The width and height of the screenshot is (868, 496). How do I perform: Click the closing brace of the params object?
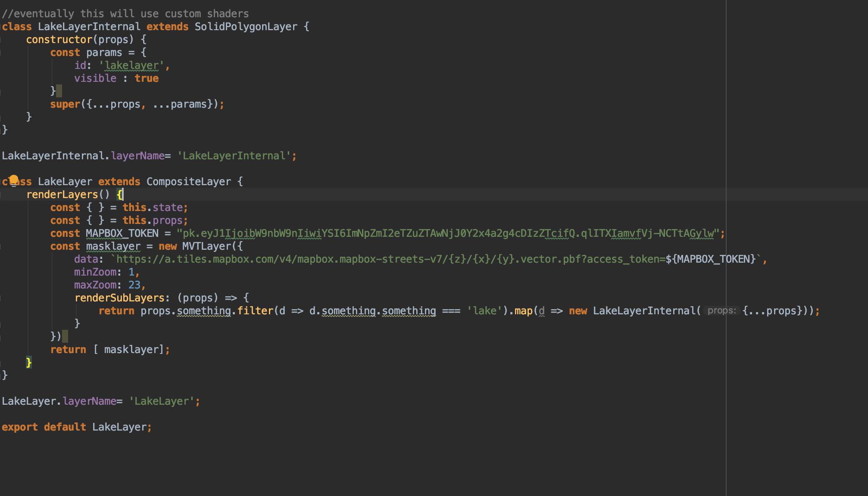(x=53, y=91)
